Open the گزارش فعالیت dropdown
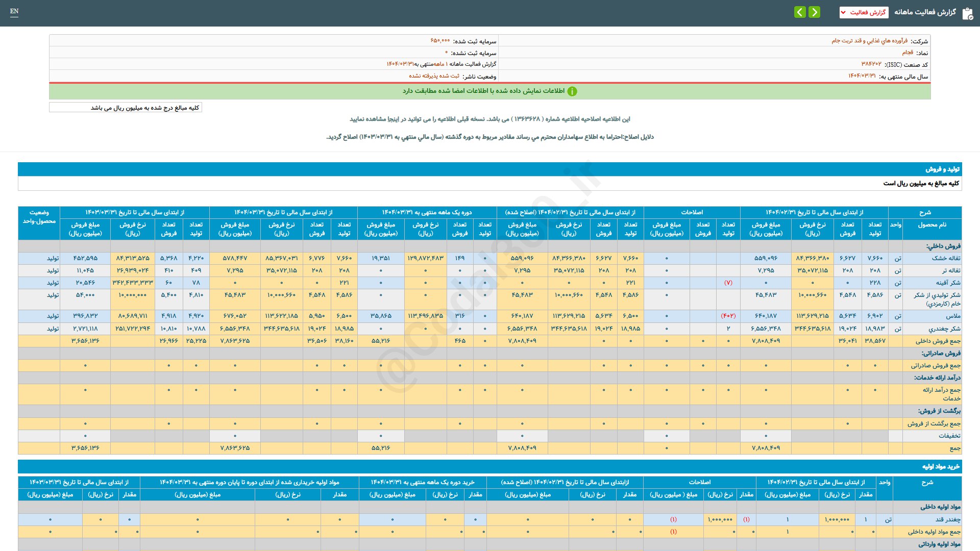 pyautogui.click(x=864, y=12)
